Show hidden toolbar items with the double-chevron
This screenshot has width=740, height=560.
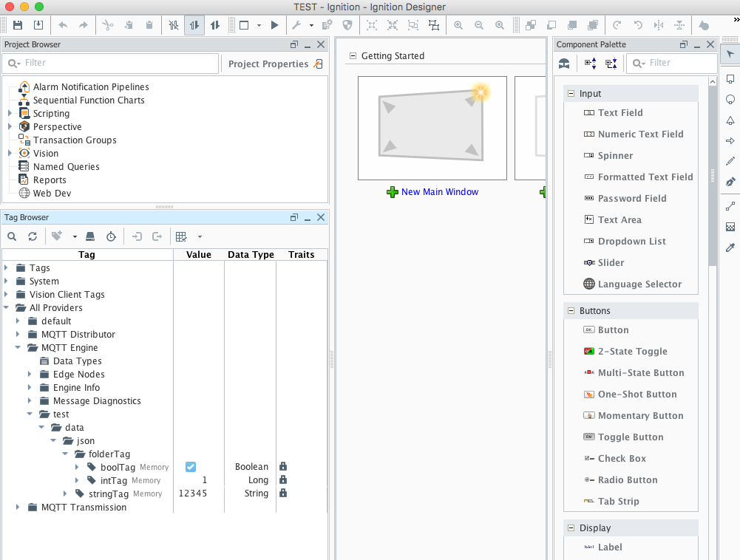pyautogui.click(x=736, y=19)
